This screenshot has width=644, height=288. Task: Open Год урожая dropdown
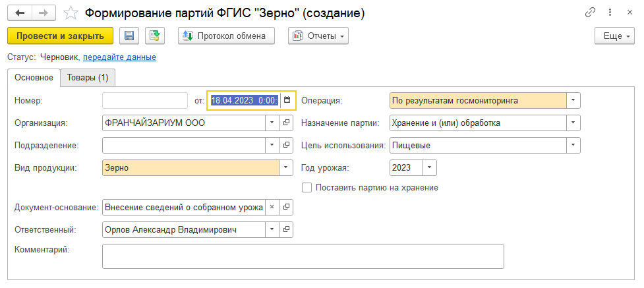point(429,167)
